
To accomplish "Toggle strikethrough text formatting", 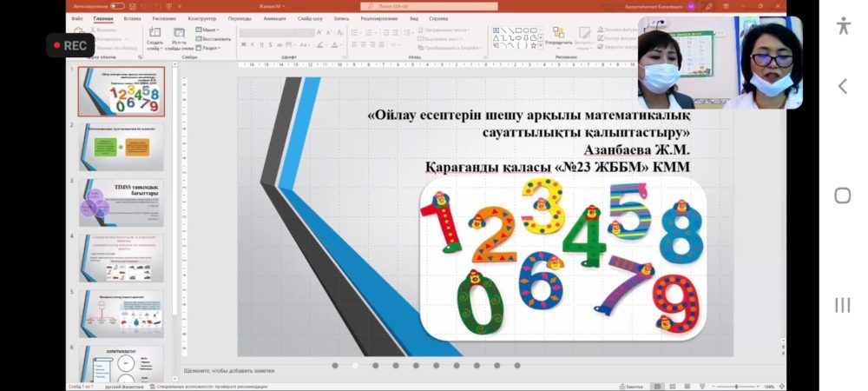I will tap(280, 45).
